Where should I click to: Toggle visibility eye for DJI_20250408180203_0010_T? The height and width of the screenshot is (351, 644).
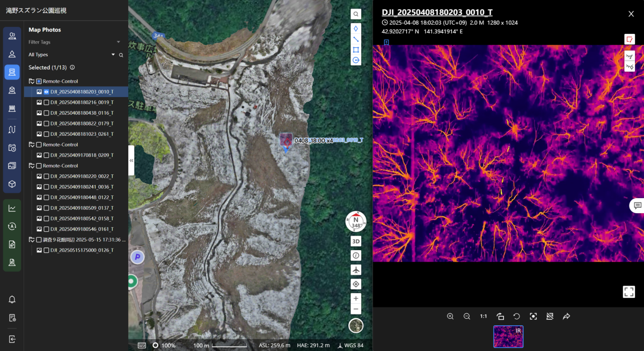[46, 92]
